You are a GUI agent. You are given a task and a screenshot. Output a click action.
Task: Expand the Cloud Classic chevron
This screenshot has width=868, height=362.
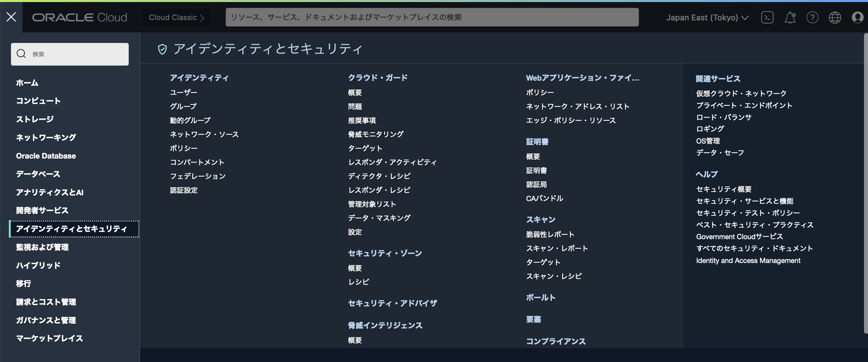coord(203,17)
